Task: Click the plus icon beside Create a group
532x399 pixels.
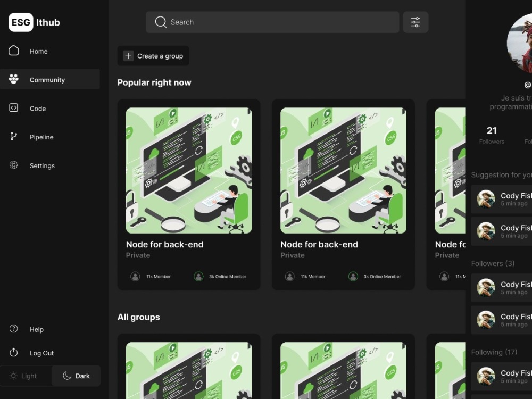Action: [x=128, y=56]
